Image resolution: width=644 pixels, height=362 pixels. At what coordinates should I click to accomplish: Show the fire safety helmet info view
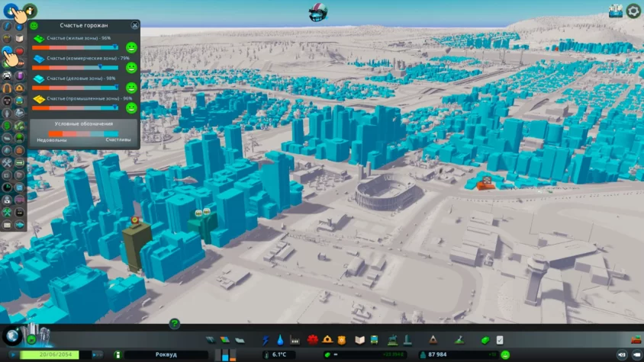pyautogui.click(x=19, y=88)
